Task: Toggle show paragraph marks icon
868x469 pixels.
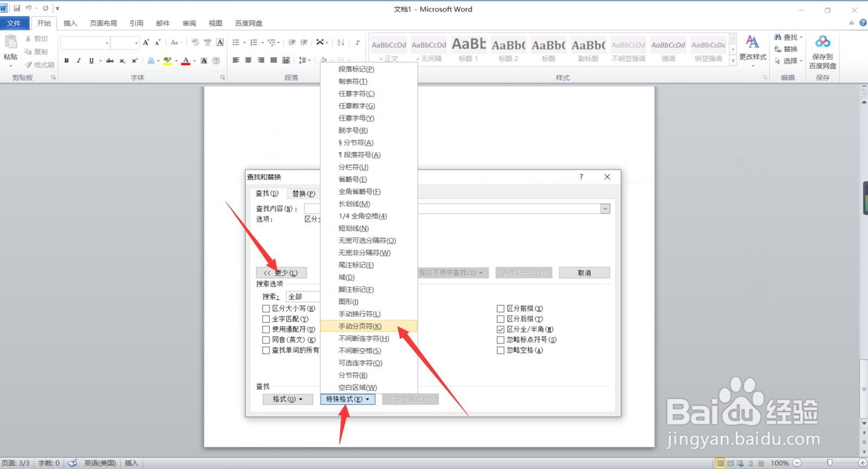Action: click(357, 42)
